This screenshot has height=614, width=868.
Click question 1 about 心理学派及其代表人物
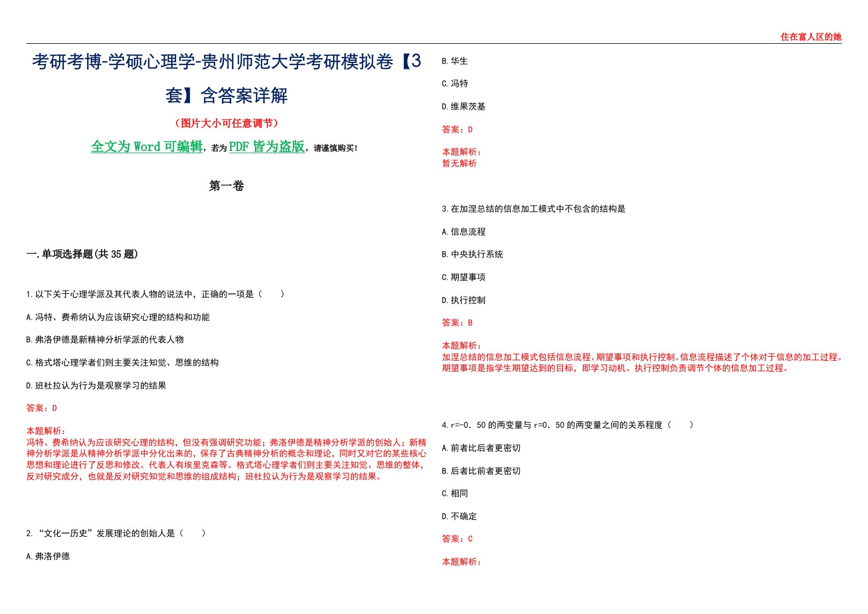156,294
